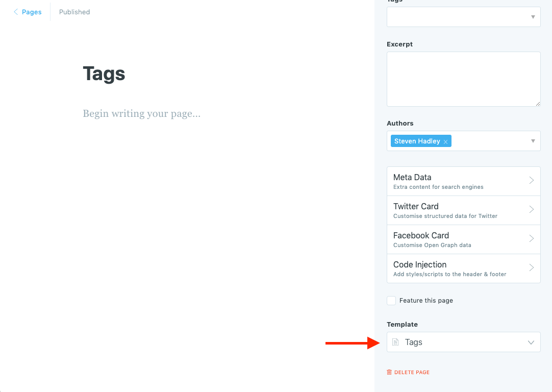Click the trash icon beside Delete Page

click(389, 373)
